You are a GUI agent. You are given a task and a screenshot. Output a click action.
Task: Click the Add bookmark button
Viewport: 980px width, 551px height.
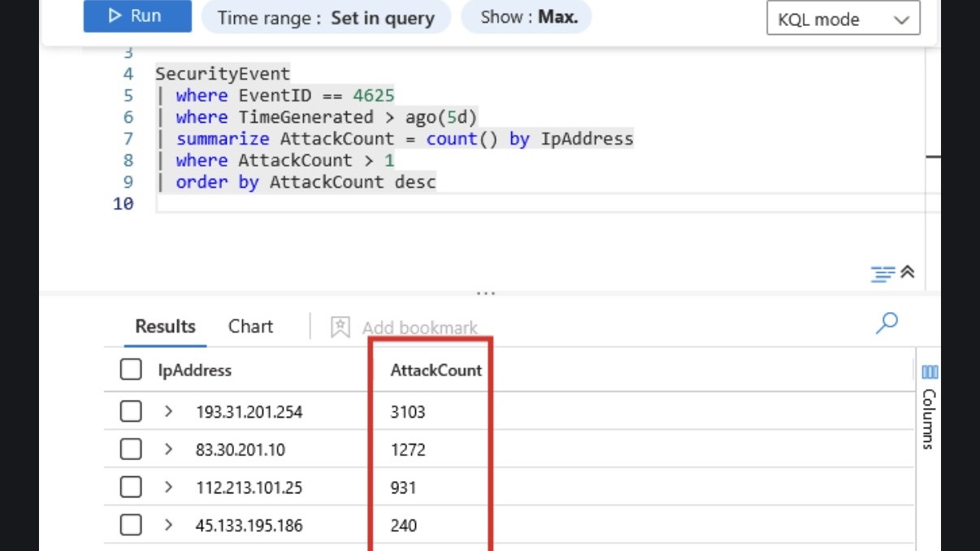tap(405, 328)
